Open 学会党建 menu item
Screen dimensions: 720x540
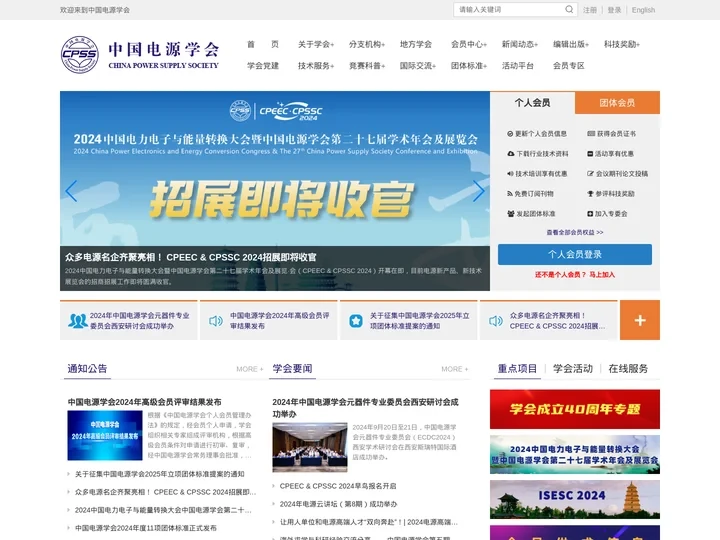click(263, 66)
